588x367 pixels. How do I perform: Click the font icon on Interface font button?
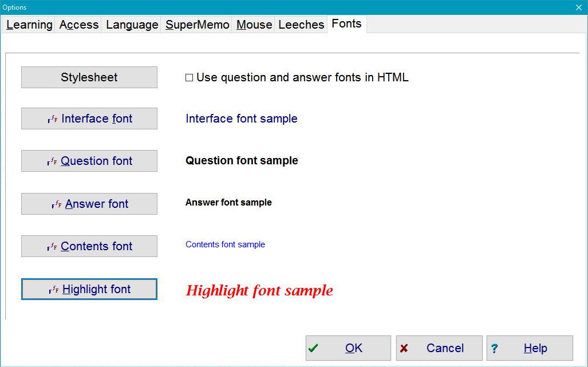click(x=53, y=119)
